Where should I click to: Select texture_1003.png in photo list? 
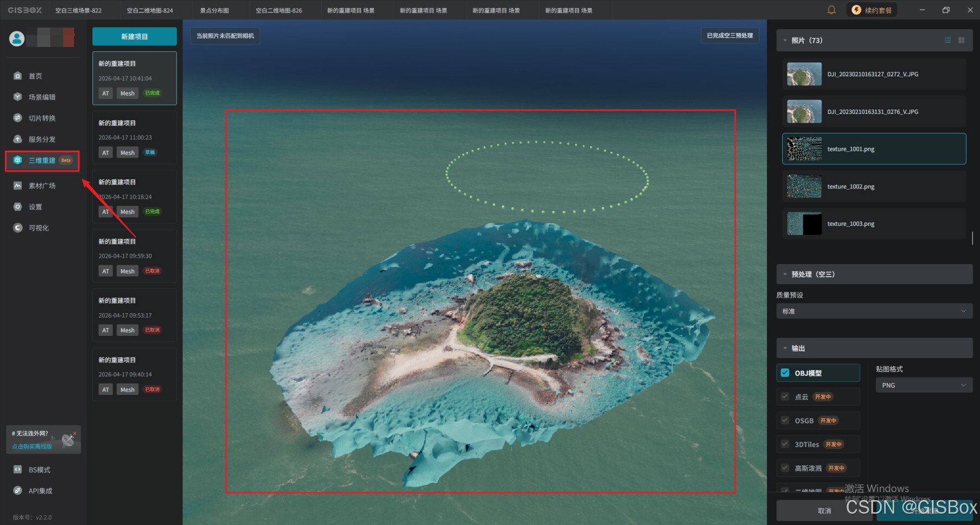874,224
